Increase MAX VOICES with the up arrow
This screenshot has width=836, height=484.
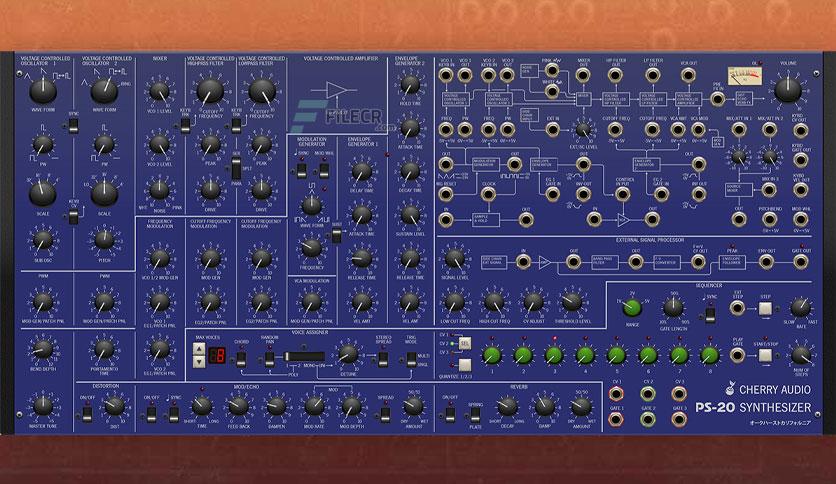(199, 349)
